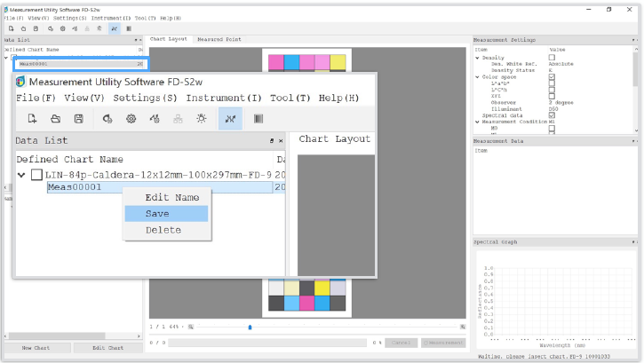Viewport: 644px width, 363px height.
Task: Click yellow patch in chart top row
Action: pos(338,62)
